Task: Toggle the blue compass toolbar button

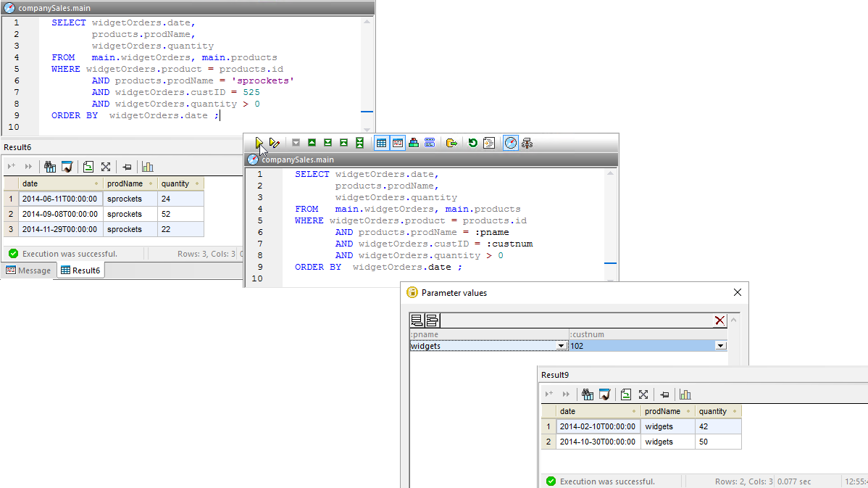Action: click(510, 143)
